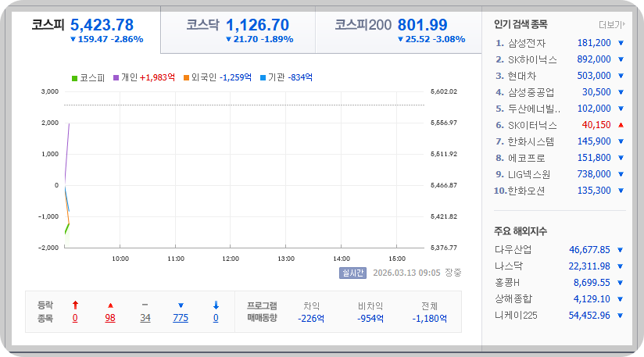
Task: Click 나스닥 overseas index
Action: pos(509,266)
